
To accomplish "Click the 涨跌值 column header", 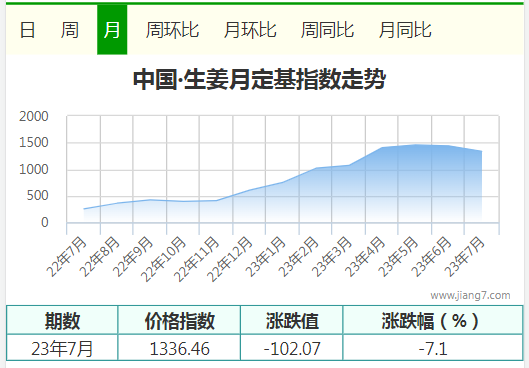I will click(x=292, y=320).
